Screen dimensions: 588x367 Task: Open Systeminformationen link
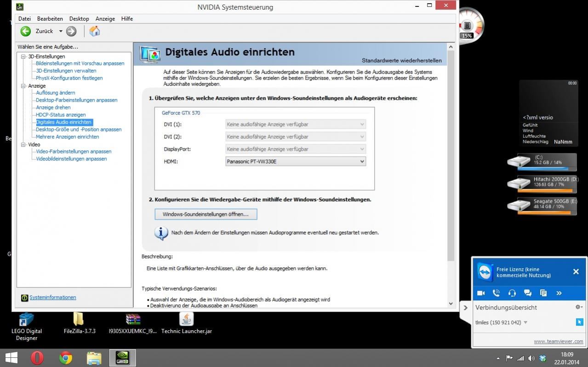click(53, 297)
